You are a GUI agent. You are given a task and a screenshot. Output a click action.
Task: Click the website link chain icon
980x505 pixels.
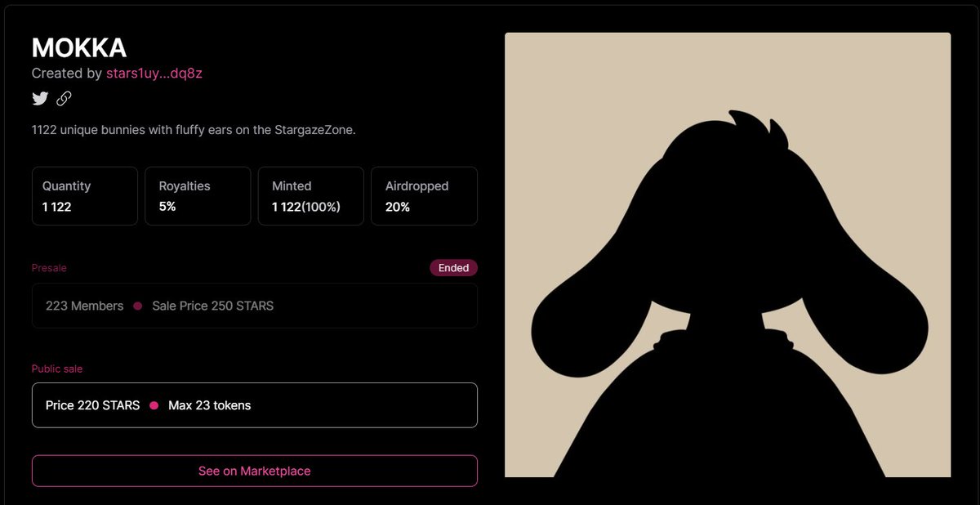(64, 98)
